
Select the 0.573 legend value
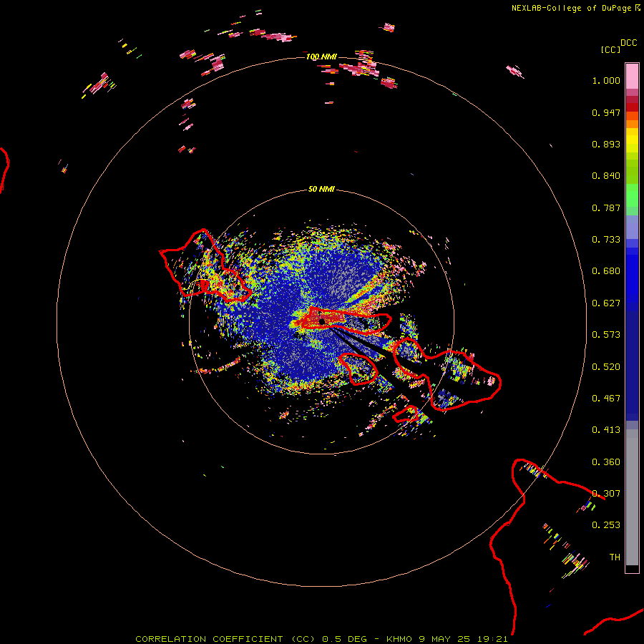[606, 335]
